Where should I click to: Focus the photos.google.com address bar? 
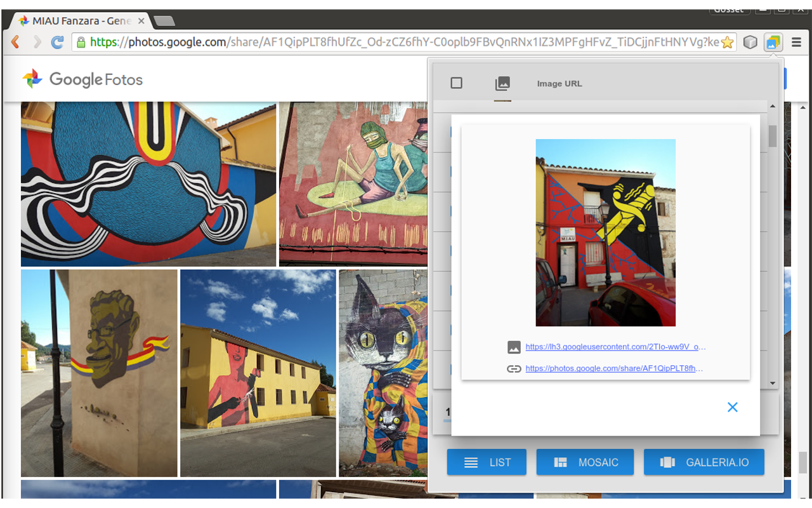[x=404, y=43]
